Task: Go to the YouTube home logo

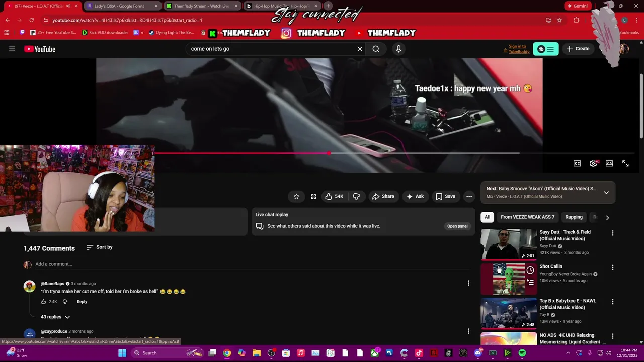Action: click(x=40, y=49)
